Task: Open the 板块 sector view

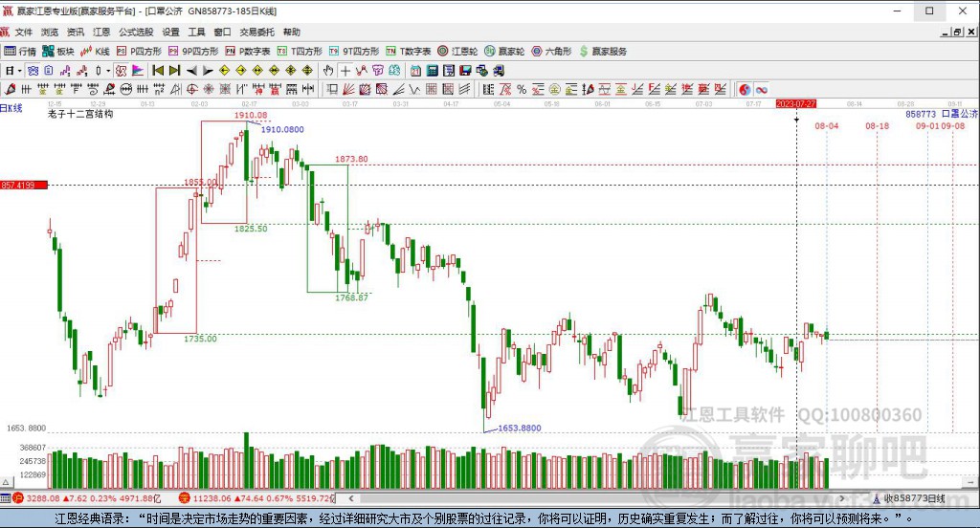Action: (58, 52)
